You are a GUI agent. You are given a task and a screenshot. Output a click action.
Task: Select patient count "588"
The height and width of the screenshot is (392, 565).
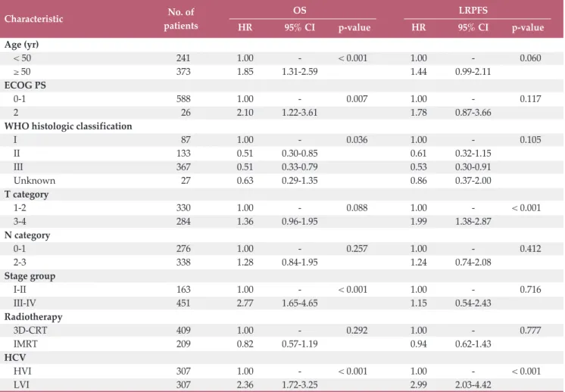coord(183,99)
